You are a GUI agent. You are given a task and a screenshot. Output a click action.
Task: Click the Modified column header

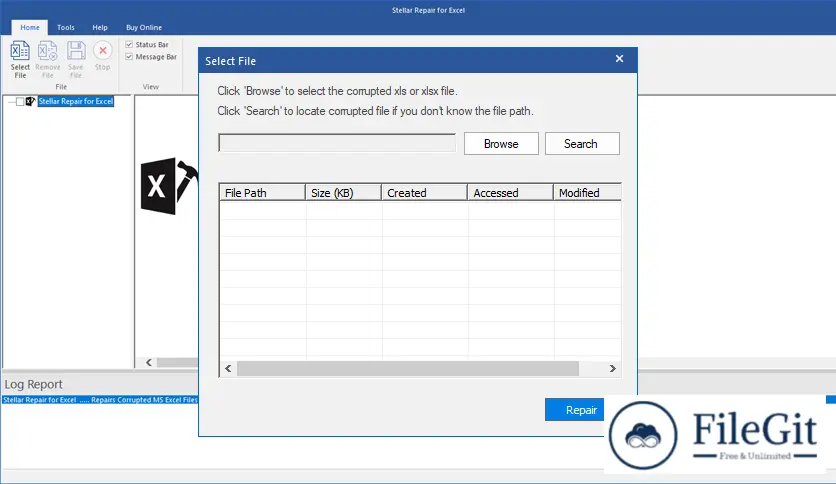coord(588,192)
